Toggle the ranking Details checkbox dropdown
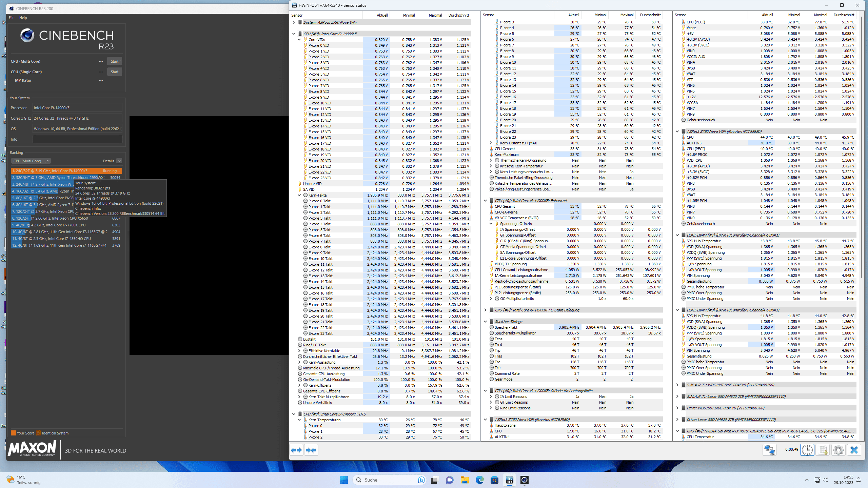868x488 pixels. point(119,161)
